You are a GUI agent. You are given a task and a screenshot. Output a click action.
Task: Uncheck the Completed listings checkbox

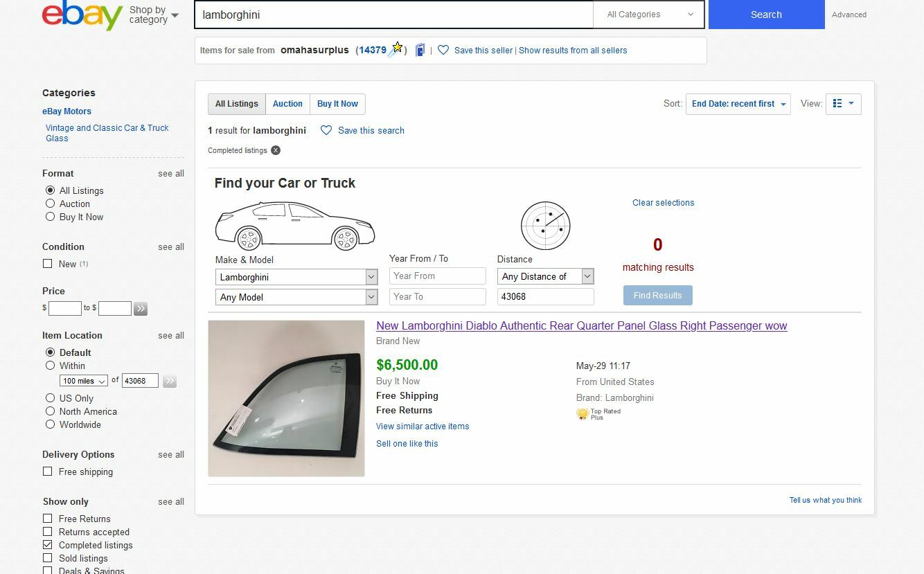pyautogui.click(x=48, y=545)
